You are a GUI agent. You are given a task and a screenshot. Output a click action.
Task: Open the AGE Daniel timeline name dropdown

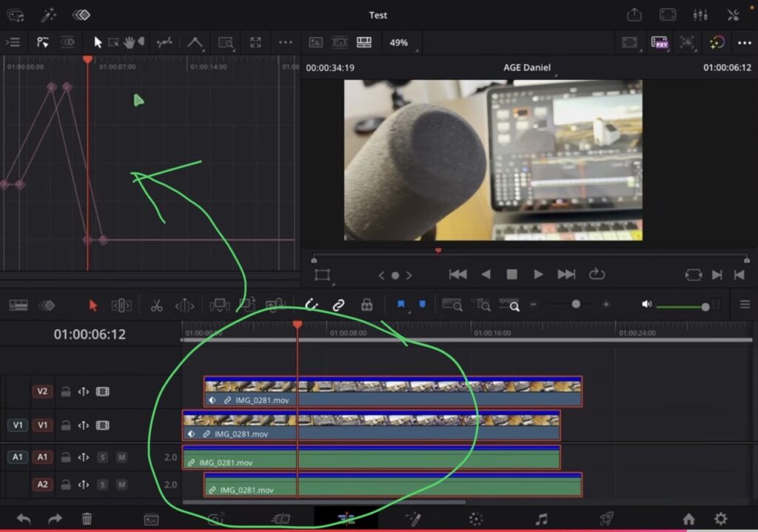click(x=527, y=67)
